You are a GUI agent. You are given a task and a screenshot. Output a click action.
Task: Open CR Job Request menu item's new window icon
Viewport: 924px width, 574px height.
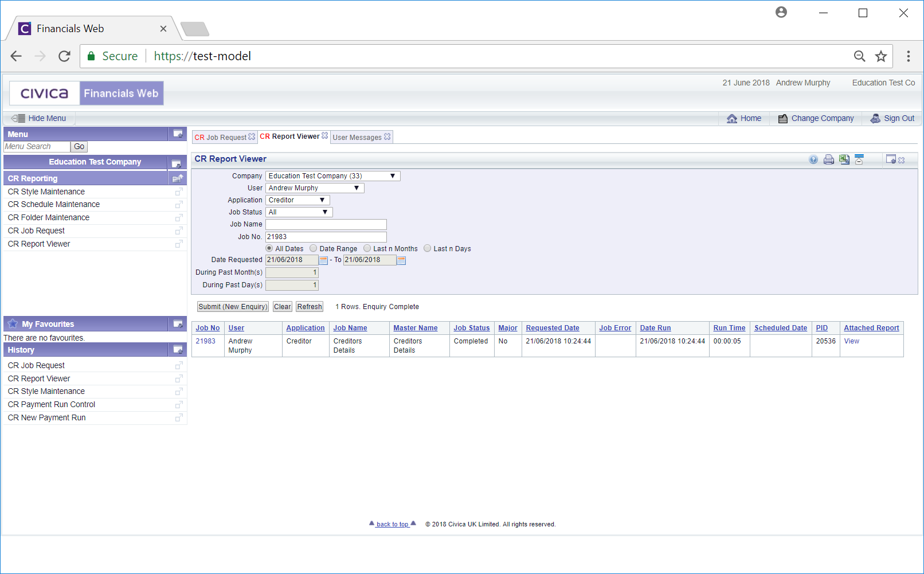[179, 231]
